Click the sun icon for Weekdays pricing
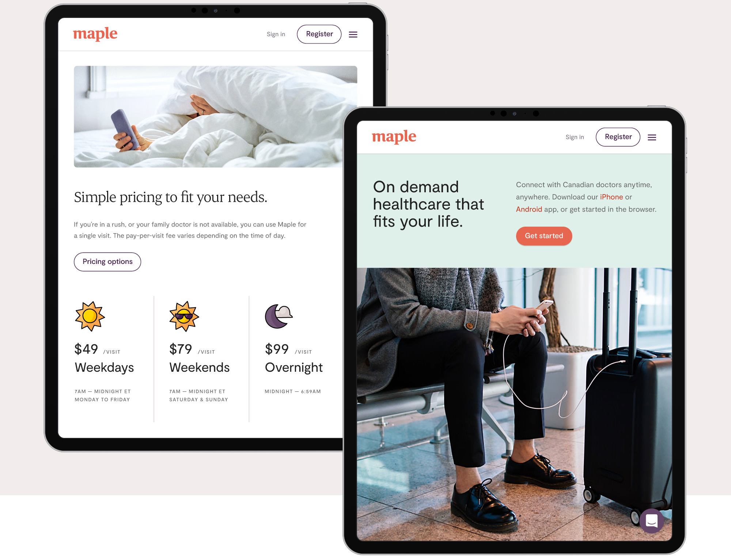 pos(91,315)
